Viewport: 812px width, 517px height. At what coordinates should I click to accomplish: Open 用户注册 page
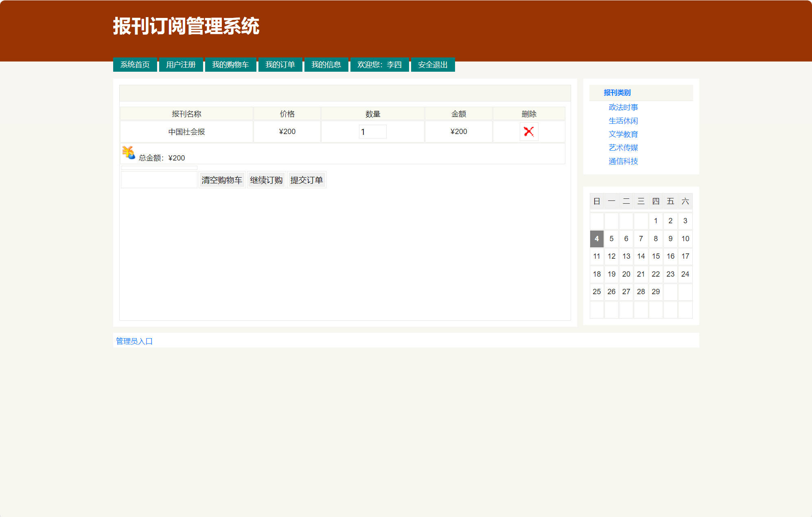pyautogui.click(x=181, y=64)
